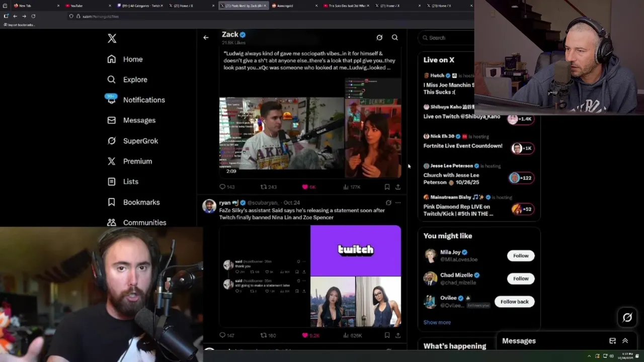This screenshot has width=644, height=362.
Task: Go back using arrow beside Zack
Action: [x=206, y=38]
